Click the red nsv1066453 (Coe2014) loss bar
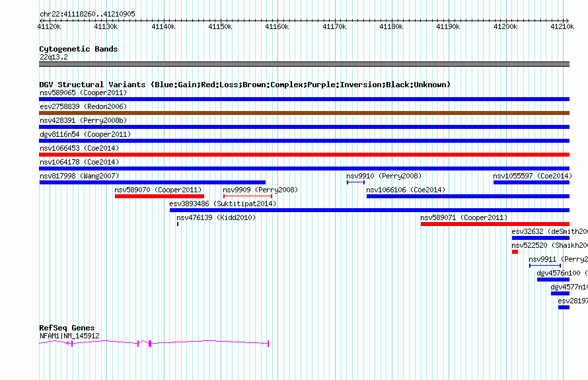 click(304, 155)
